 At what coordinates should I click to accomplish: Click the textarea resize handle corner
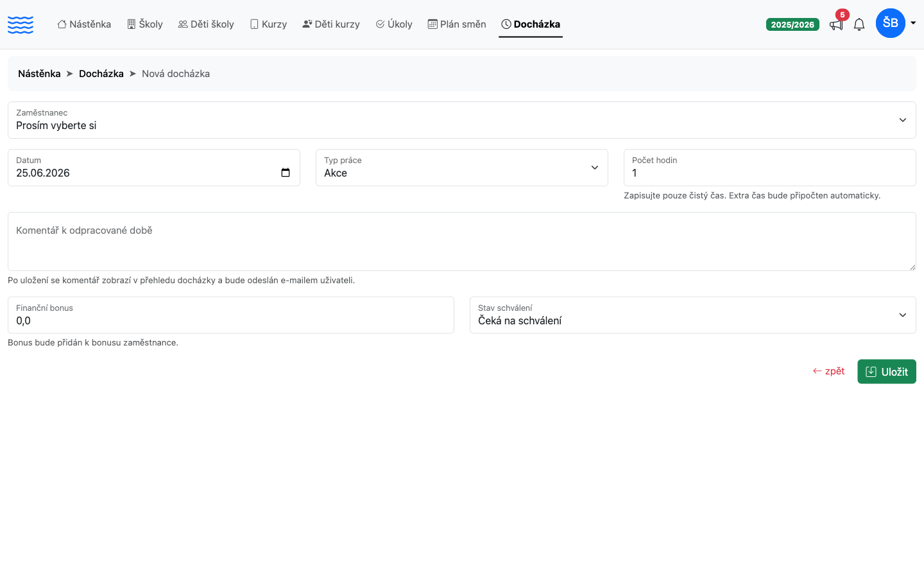912,267
